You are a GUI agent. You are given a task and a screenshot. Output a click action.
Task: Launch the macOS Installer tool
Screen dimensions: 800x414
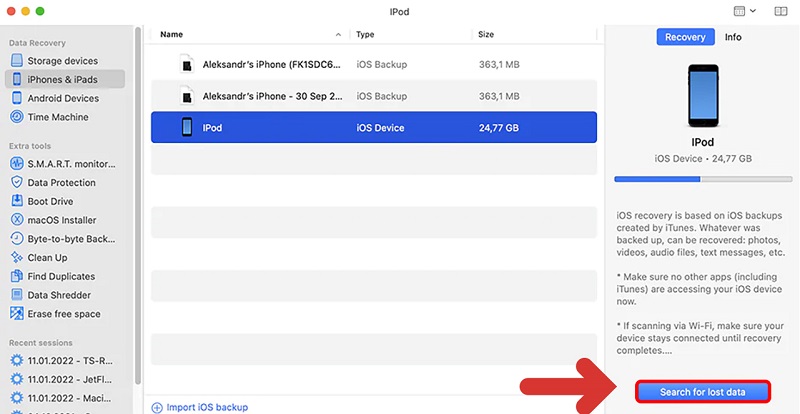60,220
